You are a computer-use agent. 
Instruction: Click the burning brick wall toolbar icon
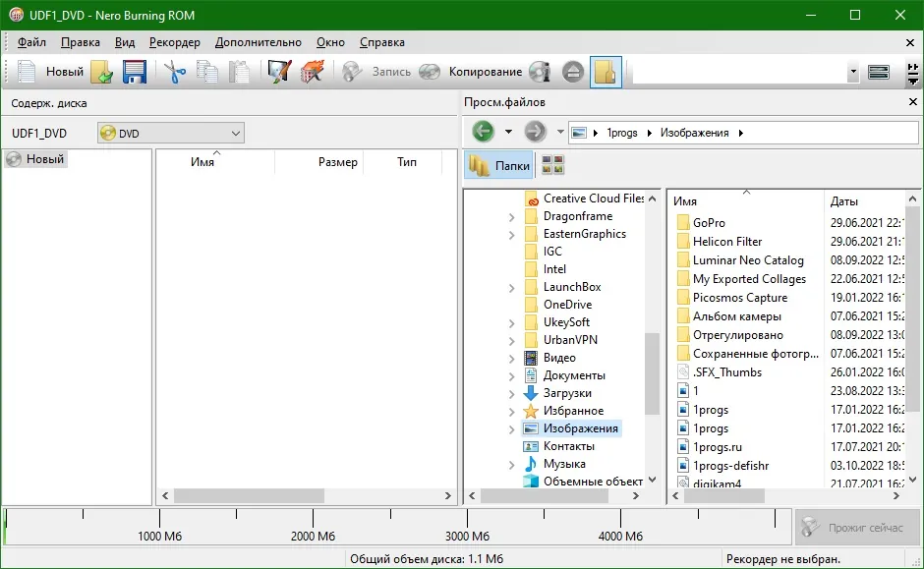pos(313,72)
